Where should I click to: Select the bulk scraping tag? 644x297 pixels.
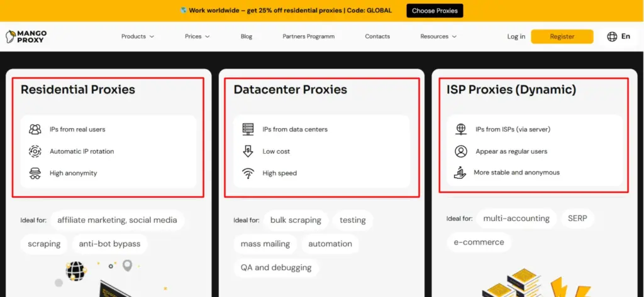(x=296, y=220)
